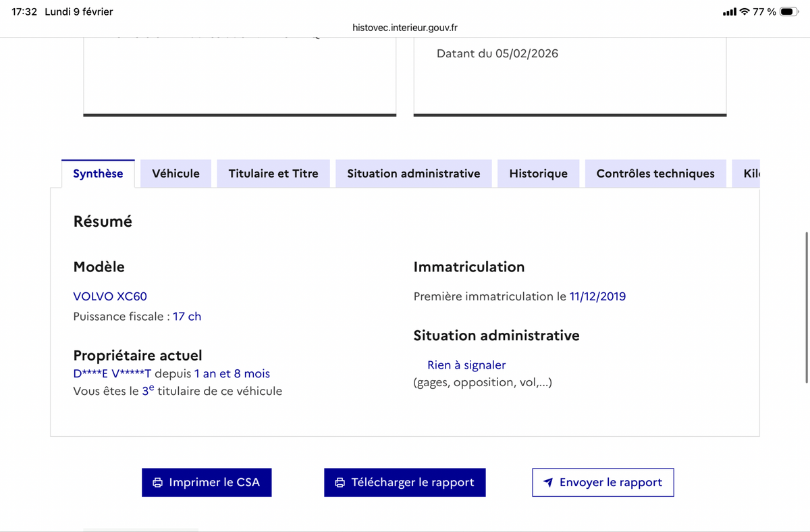Switch to the Titulaire et Titre tab
This screenshot has height=532, width=810.
tap(273, 174)
